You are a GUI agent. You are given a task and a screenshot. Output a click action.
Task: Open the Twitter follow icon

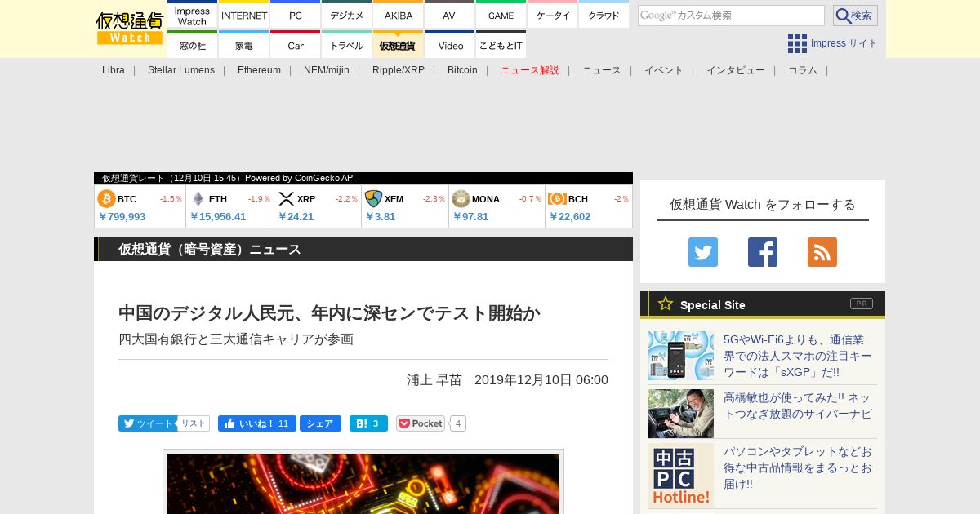point(703,252)
